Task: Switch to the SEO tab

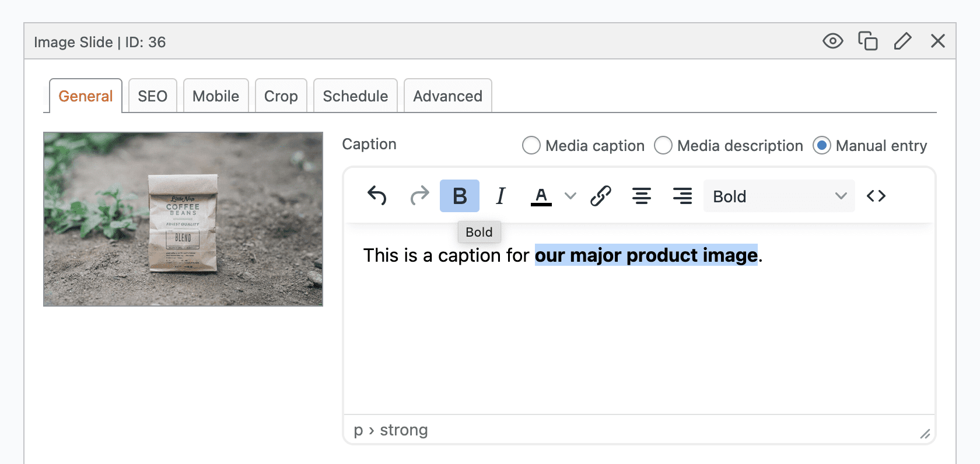Action: click(152, 96)
